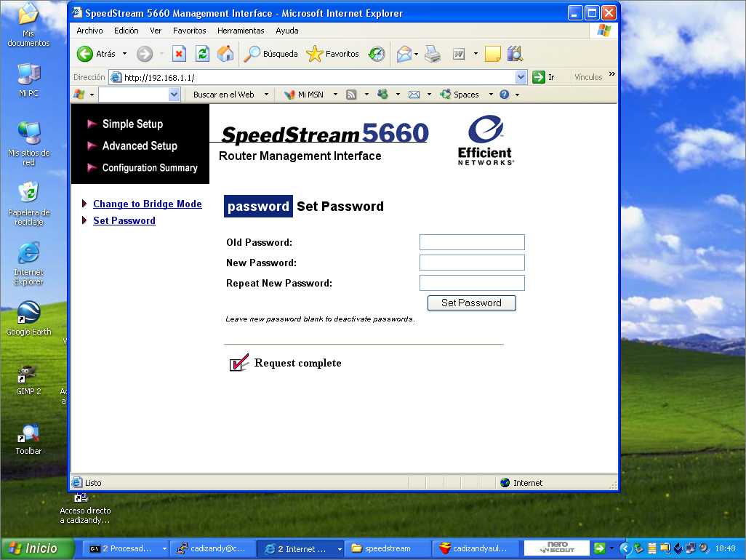Select the Internet Explorer desktop icon
The height and width of the screenshot is (560, 746).
click(x=28, y=263)
